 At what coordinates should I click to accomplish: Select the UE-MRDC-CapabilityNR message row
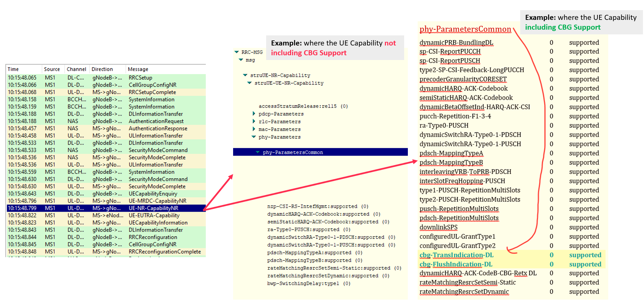click(x=106, y=201)
